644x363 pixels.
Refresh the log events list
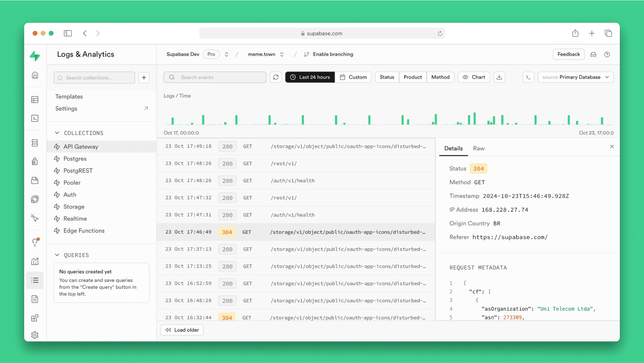pyautogui.click(x=276, y=77)
